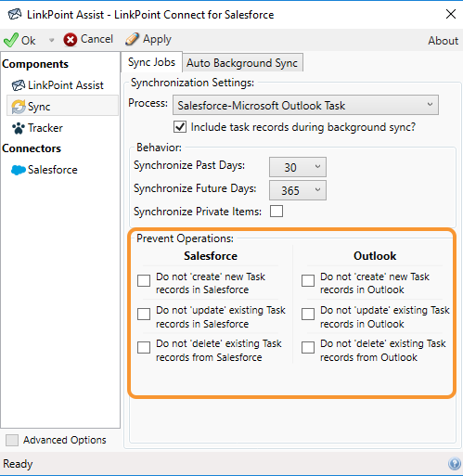Check Do not 'update' existing Task records in Salesforce
463x476 pixels.
(x=144, y=314)
